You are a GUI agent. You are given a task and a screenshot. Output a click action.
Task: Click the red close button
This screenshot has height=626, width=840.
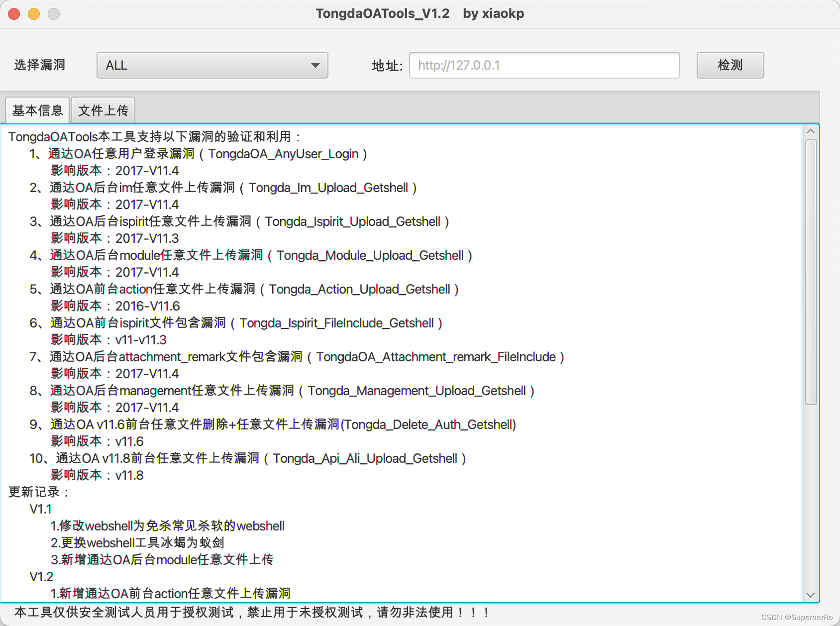pos(14,14)
